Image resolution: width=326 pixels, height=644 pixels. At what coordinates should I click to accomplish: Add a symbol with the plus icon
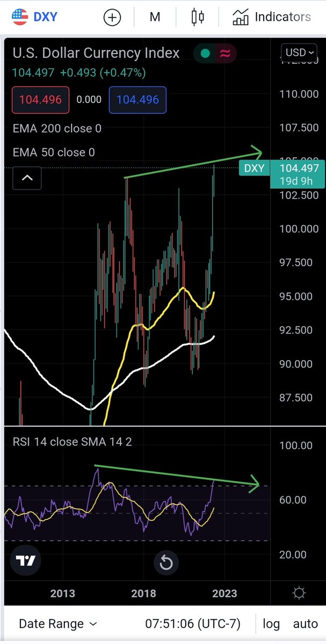tap(112, 17)
